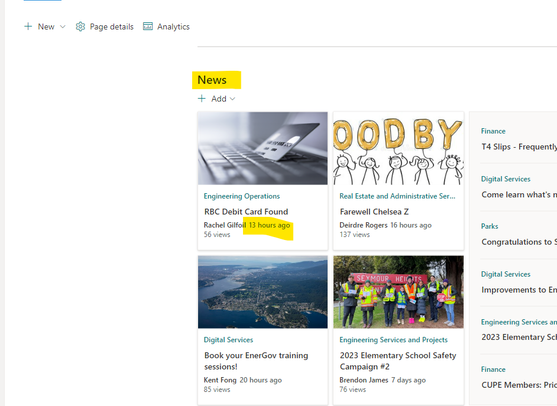Open Finance category above CUPE Members
The image size is (557, 406).
(493, 369)
